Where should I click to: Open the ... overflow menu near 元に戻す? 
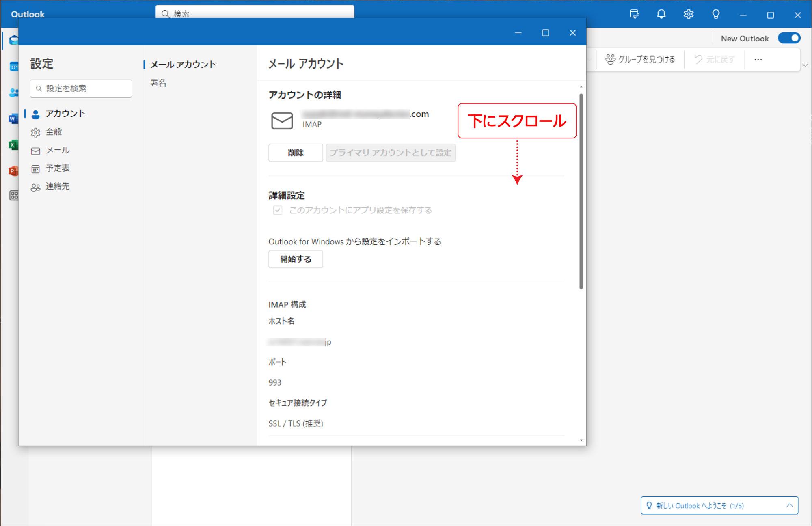(758, 59)
